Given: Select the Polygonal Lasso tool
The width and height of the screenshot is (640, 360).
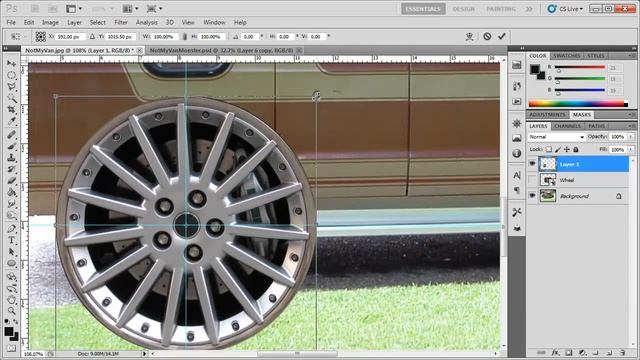Looking at the screenshot, I should tap(11, 87).
